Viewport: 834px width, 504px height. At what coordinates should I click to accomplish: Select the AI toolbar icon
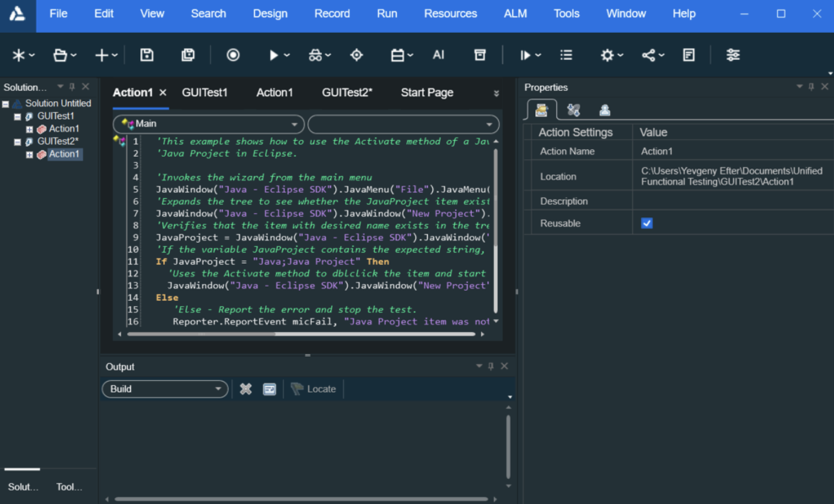[439, 55]
